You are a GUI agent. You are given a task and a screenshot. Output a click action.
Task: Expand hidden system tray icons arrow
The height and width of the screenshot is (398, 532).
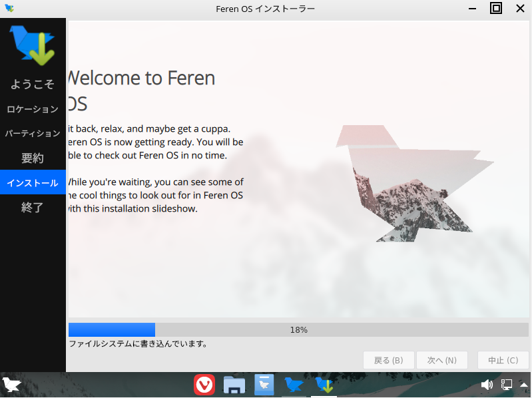524,385
